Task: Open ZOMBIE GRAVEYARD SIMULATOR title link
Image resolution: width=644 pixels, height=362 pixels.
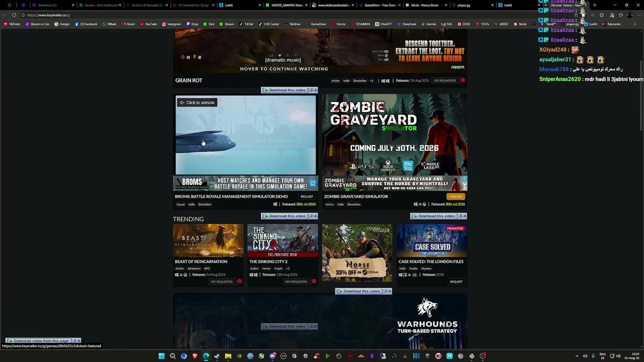Action: click(356, 197)
